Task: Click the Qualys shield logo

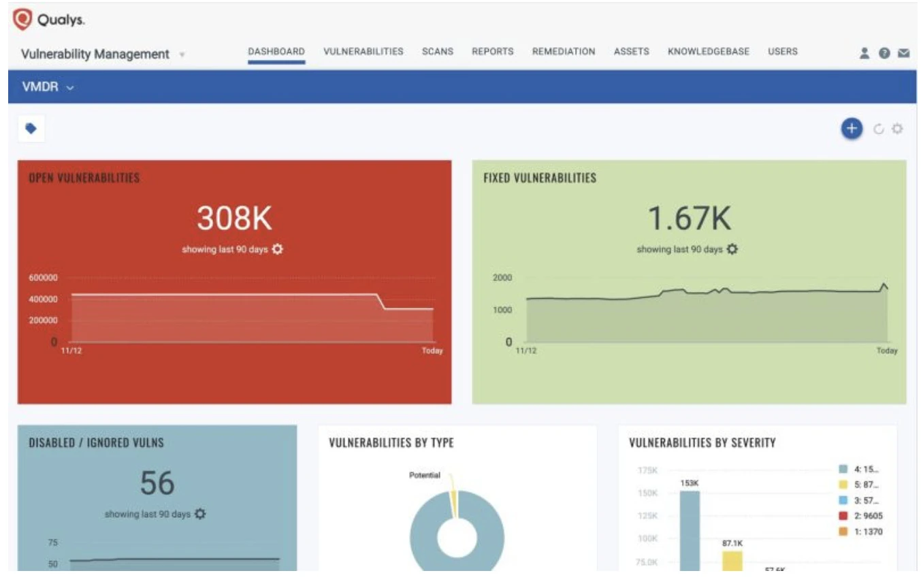Action: click(x=22, y=19)
